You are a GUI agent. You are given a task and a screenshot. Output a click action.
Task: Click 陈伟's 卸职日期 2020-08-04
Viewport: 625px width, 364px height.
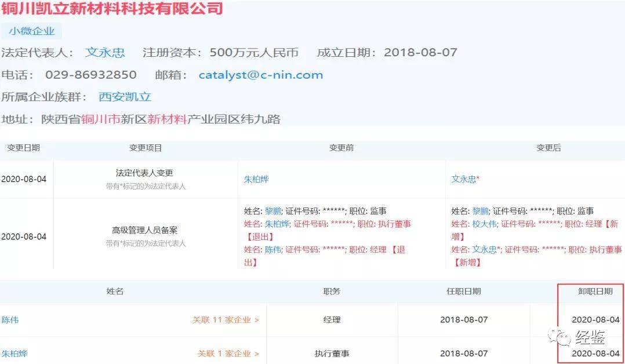[x=596, y=320]
